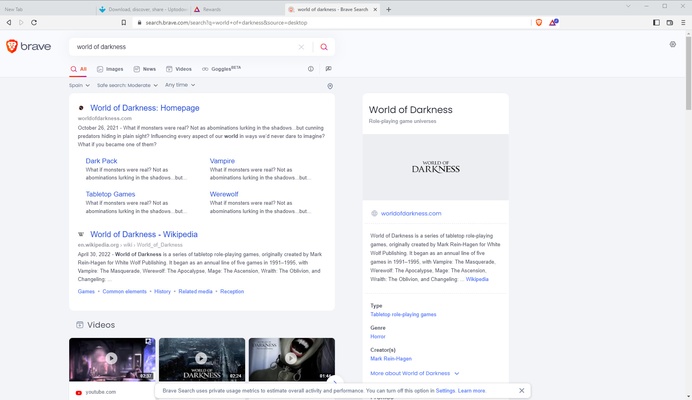This screenshot has height=400, width=692.
Task: Open search settings gear icon
Action: click(673, 44)
